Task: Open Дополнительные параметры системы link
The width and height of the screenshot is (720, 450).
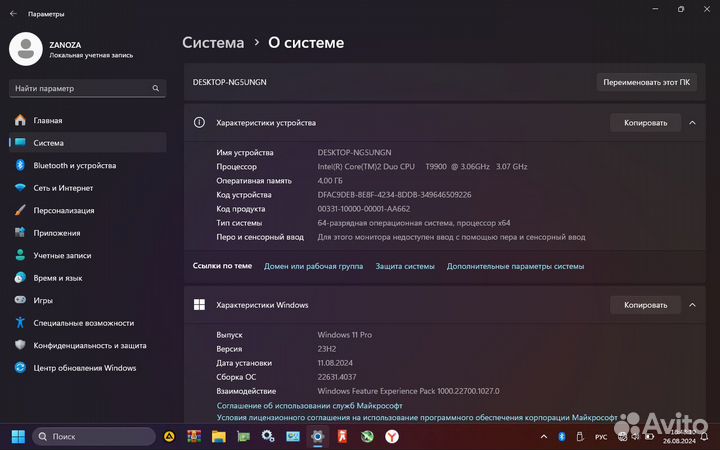Action: coord(515,266)
